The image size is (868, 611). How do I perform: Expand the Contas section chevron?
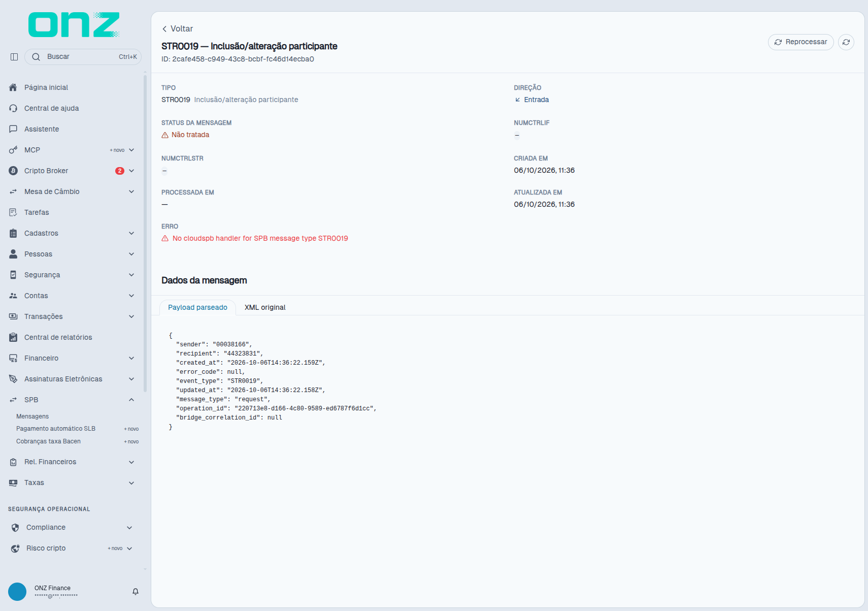131,296
